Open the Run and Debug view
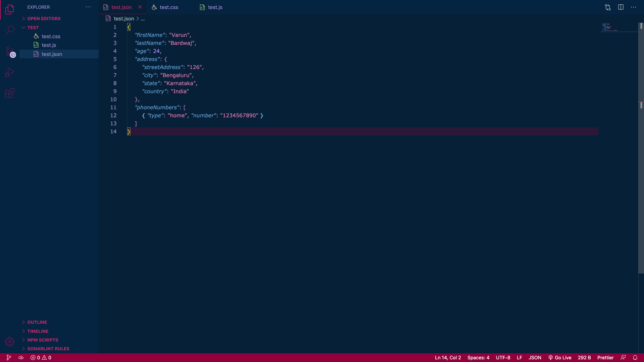Image resolution: width=644 pixels, height=362 pixels. [x=10, y=72]
